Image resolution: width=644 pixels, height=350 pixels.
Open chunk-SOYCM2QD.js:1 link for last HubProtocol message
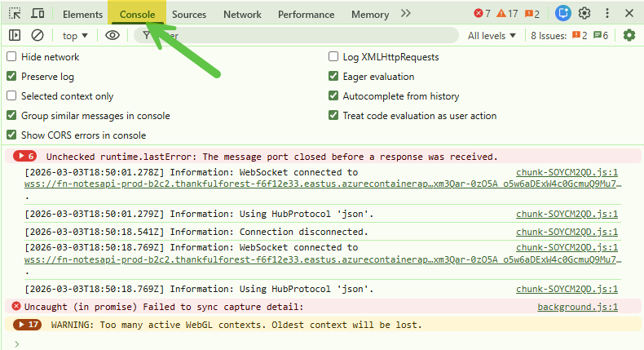click(x=567, y=289)
